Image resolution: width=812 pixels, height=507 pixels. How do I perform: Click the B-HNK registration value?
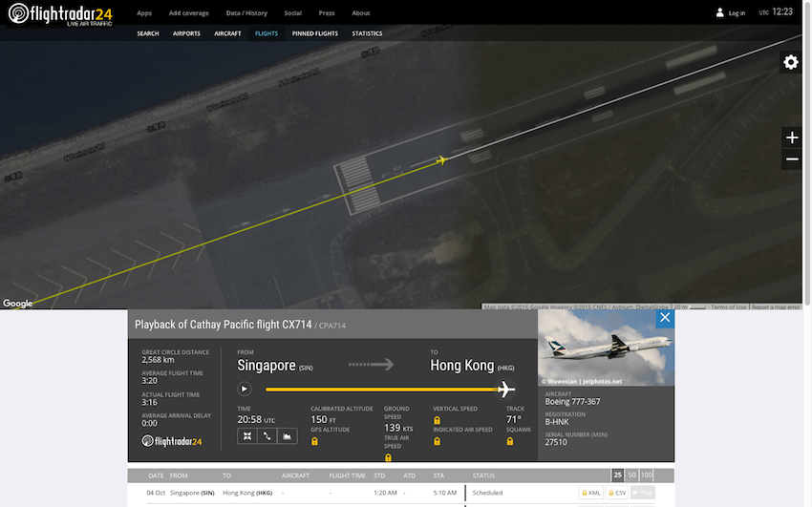tap(557, 422)
